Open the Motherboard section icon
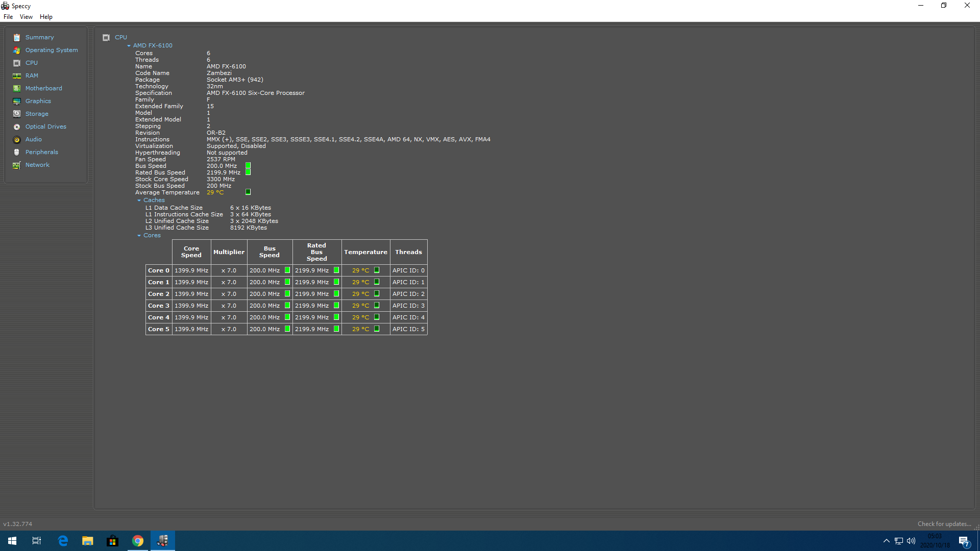The width and height of the screenshot is (980, 551). [17, 88]
